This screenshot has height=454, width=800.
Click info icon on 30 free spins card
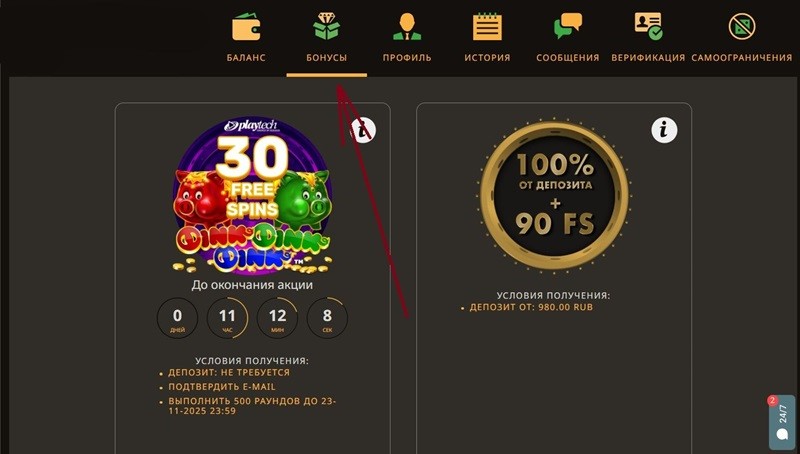(363, 130)
